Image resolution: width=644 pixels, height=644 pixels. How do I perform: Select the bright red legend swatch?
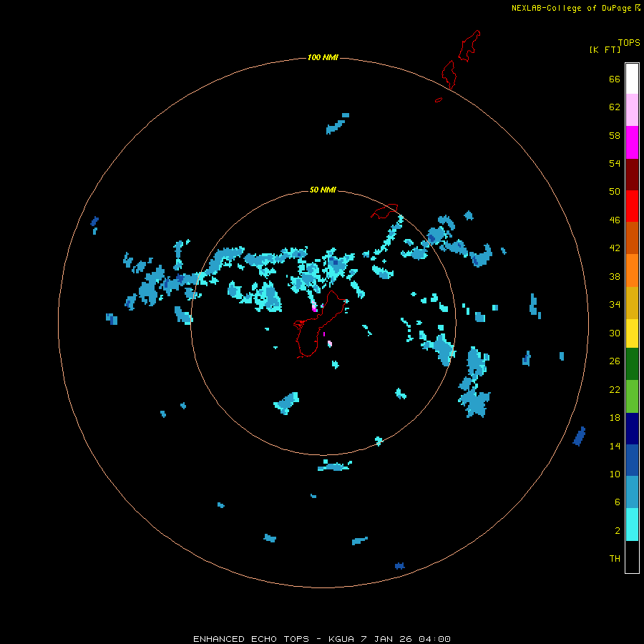coord(632,206)
